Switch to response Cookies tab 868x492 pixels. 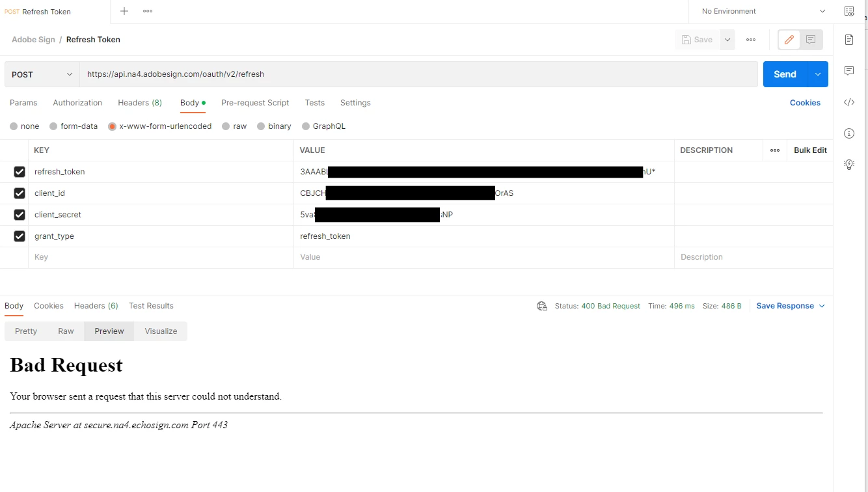(x=49, y=306)
